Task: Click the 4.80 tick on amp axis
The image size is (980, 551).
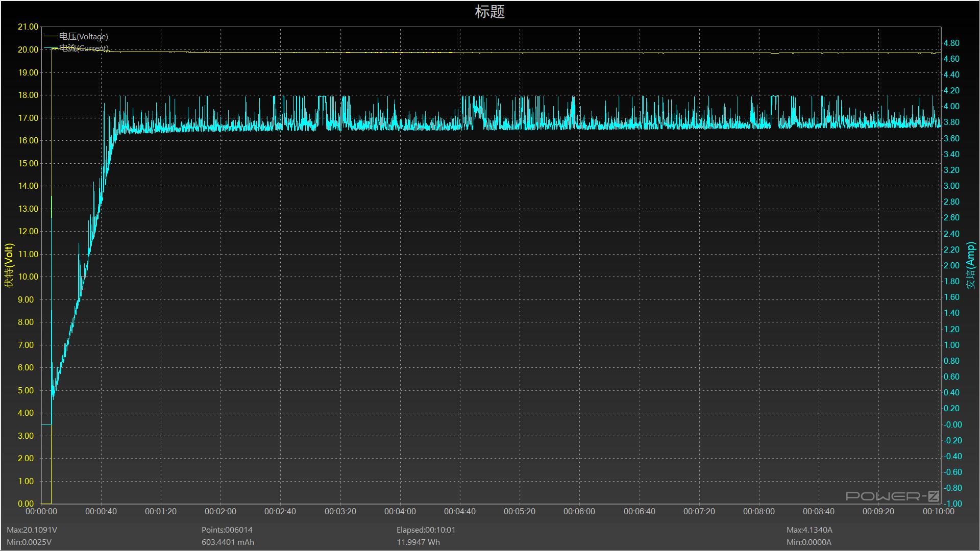Action: 951,43
